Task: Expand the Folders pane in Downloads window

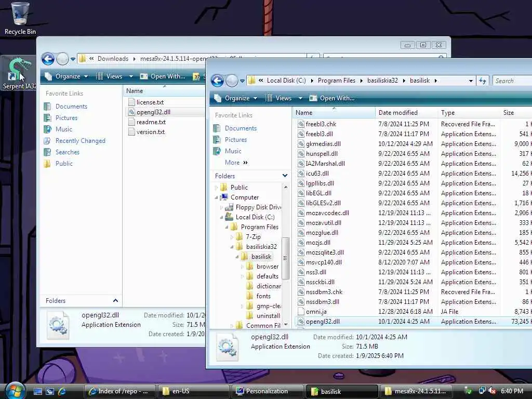Action: pos(115,301)
